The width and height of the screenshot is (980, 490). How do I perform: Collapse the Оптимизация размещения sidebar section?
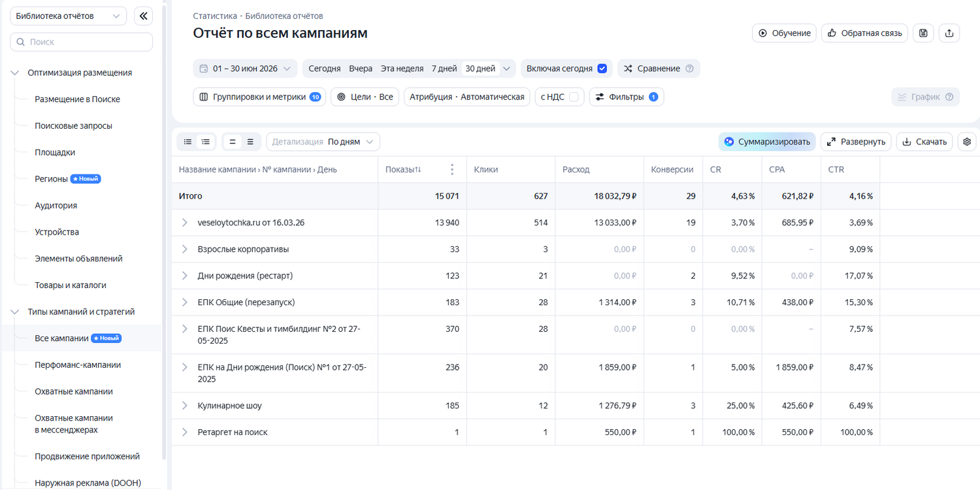tap(15, 73)
